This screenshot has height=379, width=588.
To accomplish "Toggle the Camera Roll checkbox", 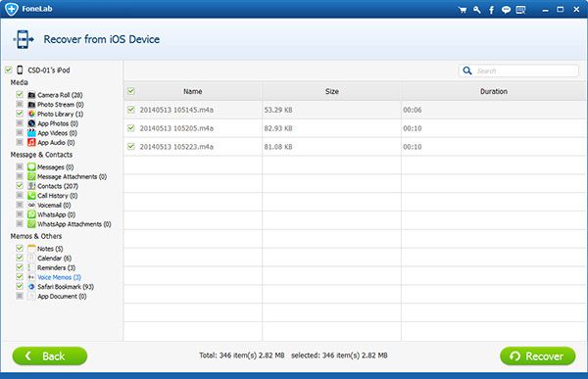I will point(20,94).
